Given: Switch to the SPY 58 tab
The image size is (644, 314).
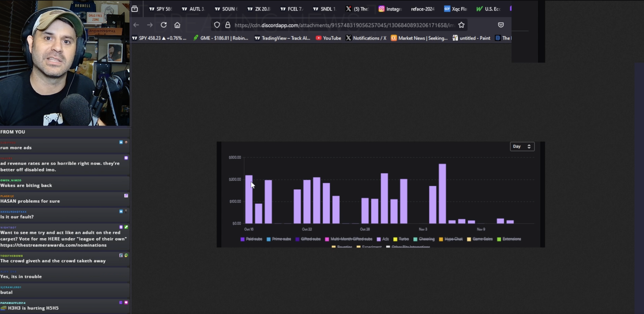Looking at the screenshot, I should (161, 9).
